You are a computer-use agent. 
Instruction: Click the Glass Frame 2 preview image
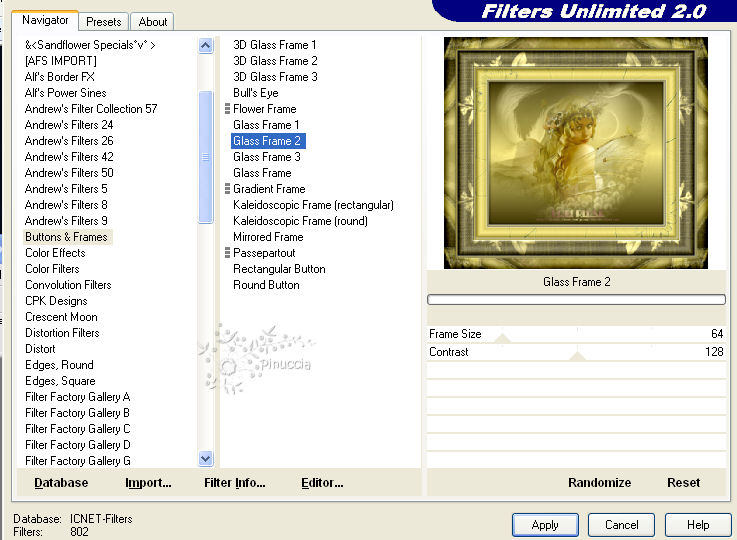[576, 153]
